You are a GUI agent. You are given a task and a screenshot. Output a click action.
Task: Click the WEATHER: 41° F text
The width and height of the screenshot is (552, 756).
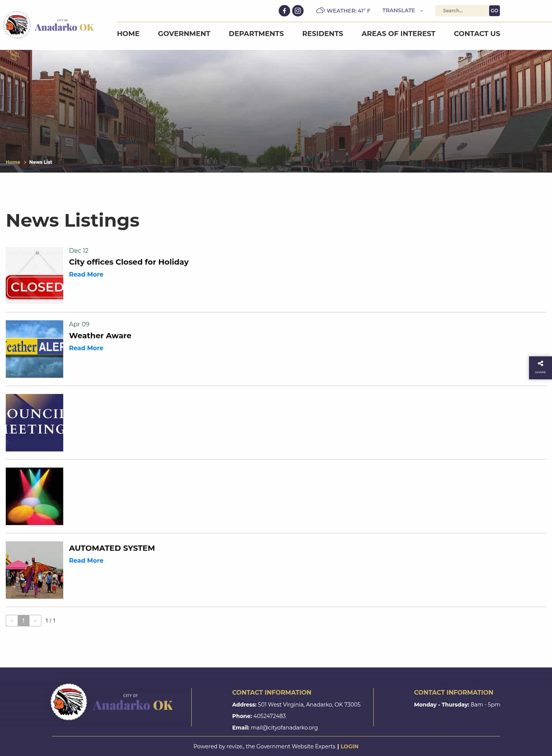pos(348,11)
